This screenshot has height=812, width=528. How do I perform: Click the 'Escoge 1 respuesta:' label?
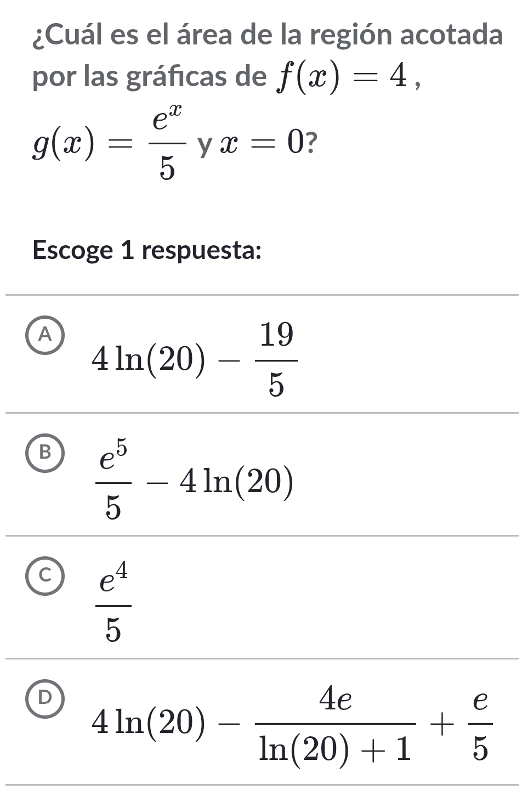coord(147,250)
